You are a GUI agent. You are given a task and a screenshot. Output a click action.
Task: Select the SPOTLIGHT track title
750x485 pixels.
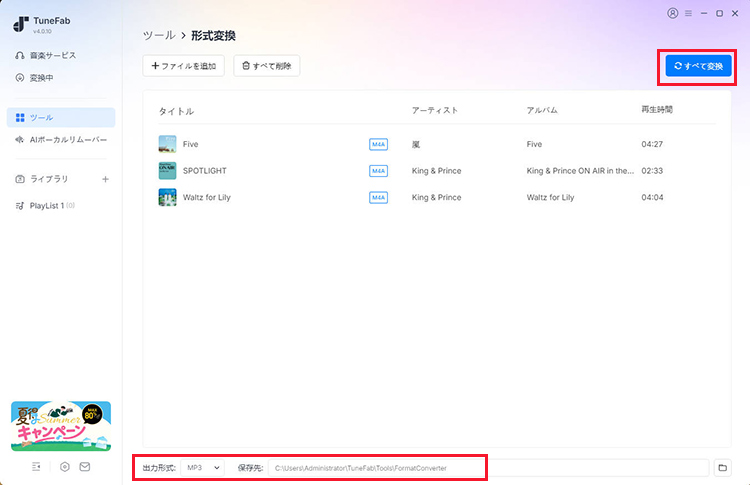coord(205,171)
